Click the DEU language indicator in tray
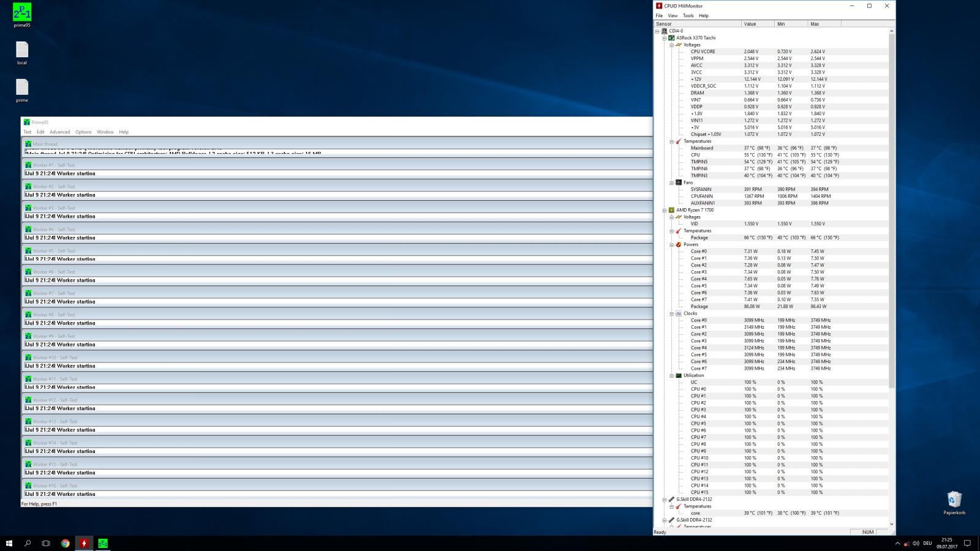 coord(927,543)
